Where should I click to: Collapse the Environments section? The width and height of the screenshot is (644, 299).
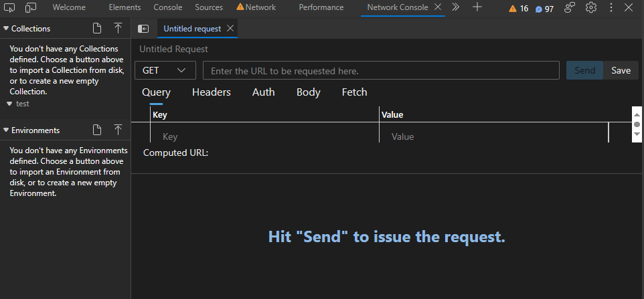(x=6, y=130)
